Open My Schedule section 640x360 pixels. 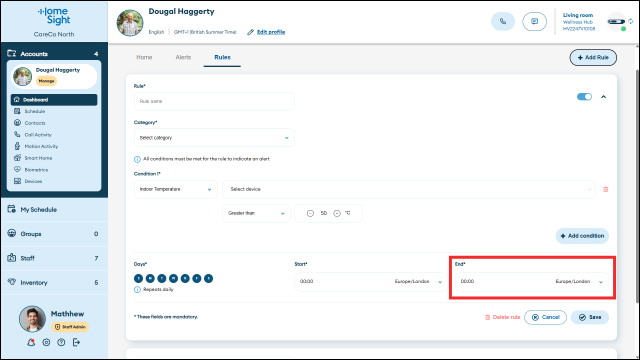tap(54, 209)
